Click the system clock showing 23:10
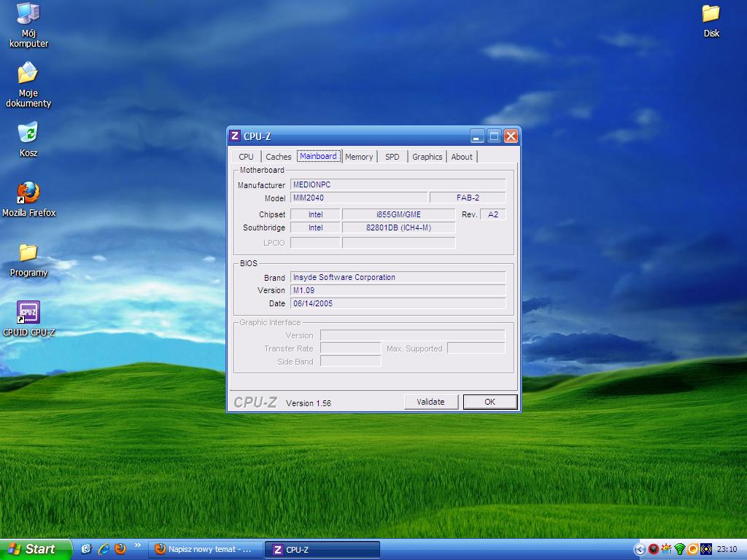Viewport: 747px width, 560px height. tap(727, 550)
